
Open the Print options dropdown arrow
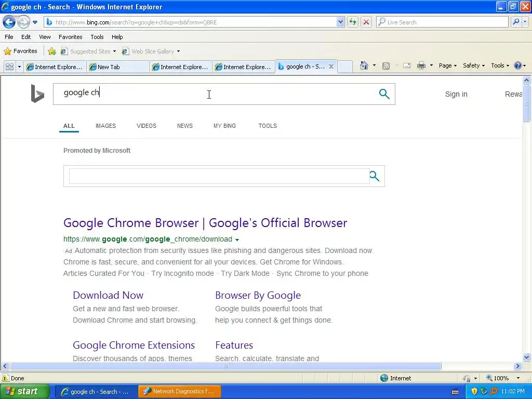tap(431, 65)
